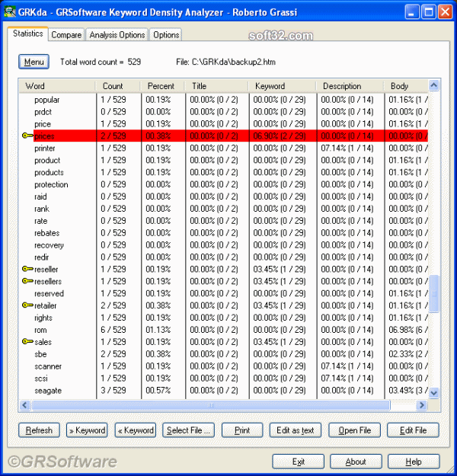Select the word 'price' in list
Image resolution: width=457 pixels, height=476 pixels.
(43, 124)
